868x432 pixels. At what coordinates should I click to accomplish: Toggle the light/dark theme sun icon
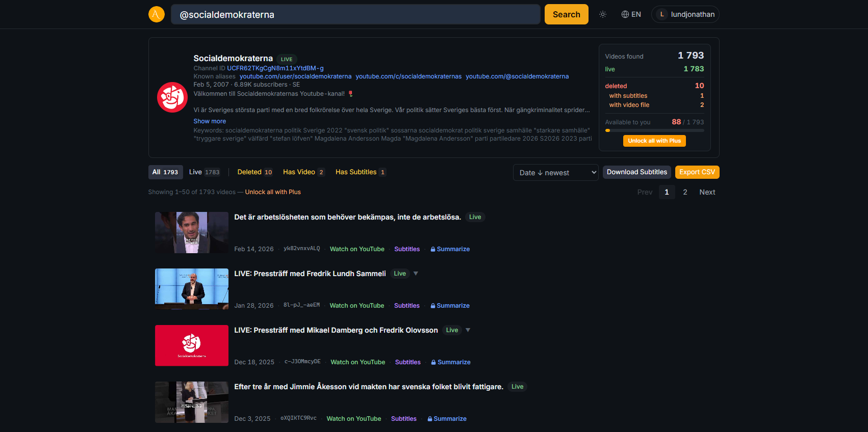(x=603, y=14)
